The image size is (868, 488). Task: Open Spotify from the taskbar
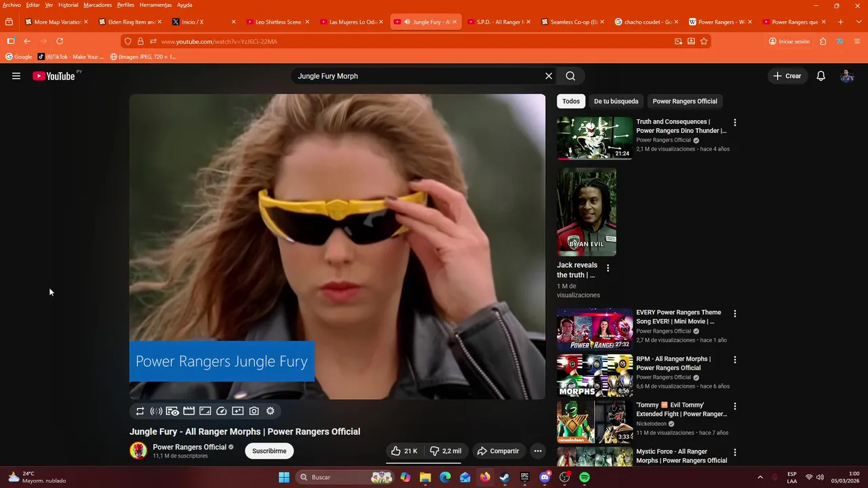point(585,477)
